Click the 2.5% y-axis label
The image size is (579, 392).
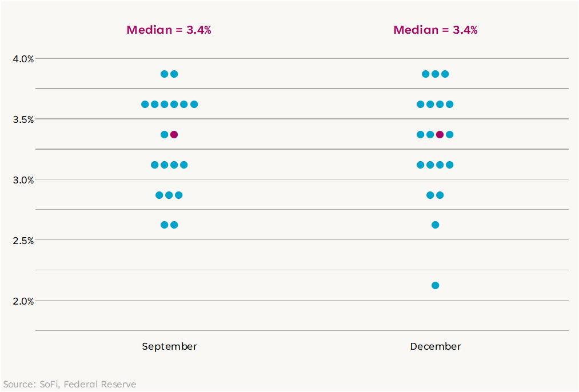click(x=23, y=240)
